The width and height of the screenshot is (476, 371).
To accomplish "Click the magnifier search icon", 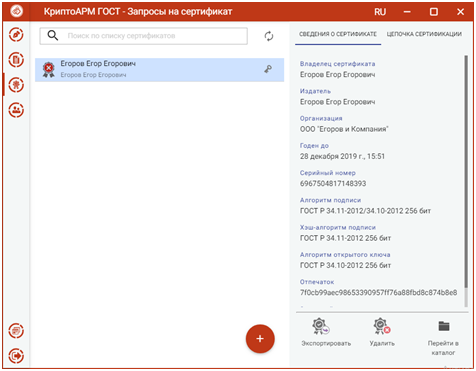I will click(53, 35).
